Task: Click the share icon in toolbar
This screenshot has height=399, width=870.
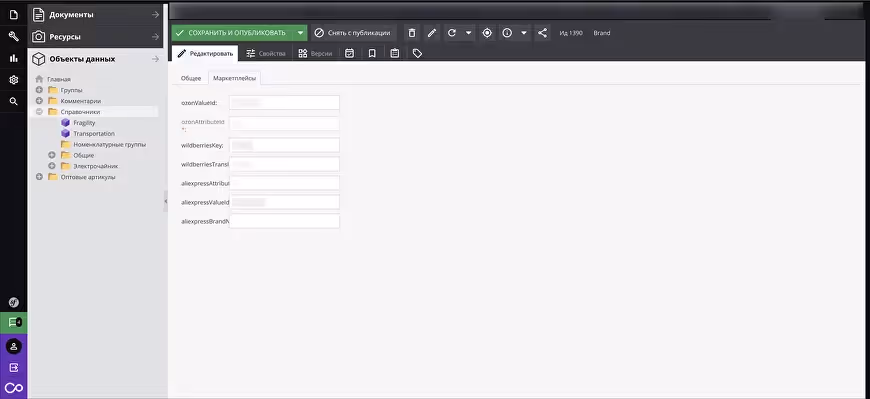Action: 542,33
